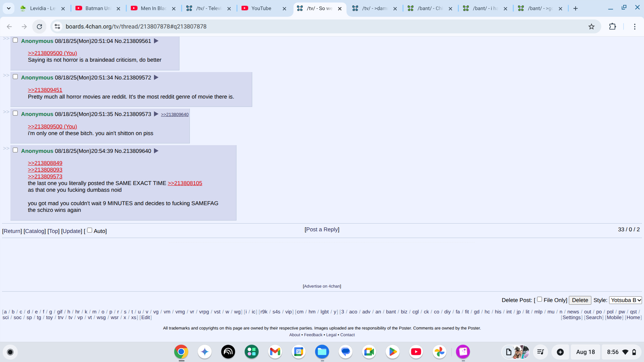Open post menu arrow for No.213809572
This screenshot has height=362, width=644.
click(156, 77)
